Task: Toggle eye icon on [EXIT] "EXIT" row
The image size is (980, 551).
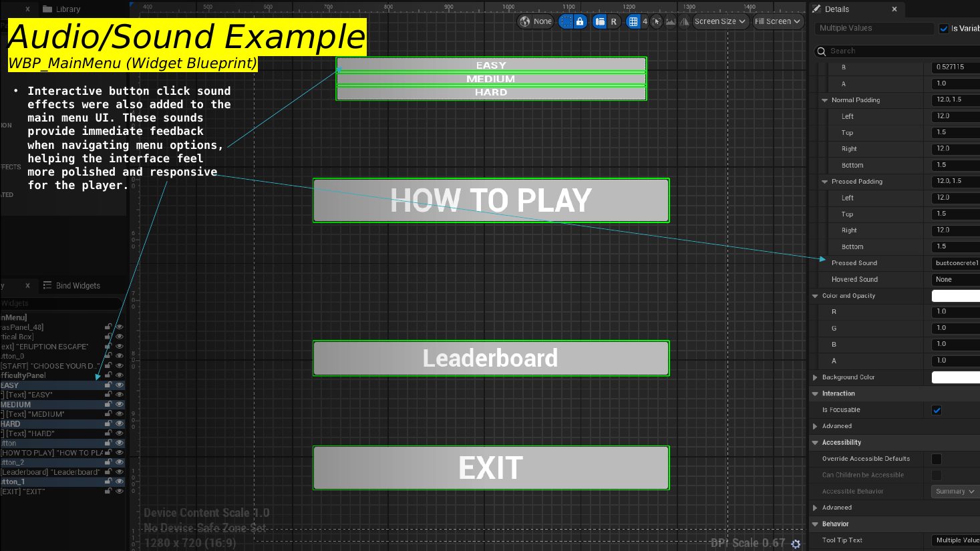Action: [x=120, y=491]
